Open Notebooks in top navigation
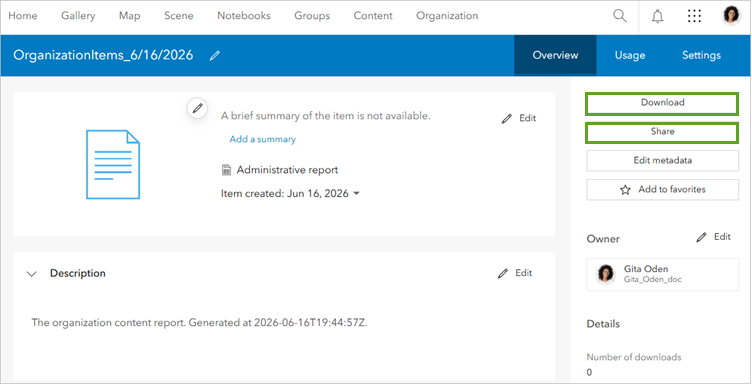 tap(244, 15)
